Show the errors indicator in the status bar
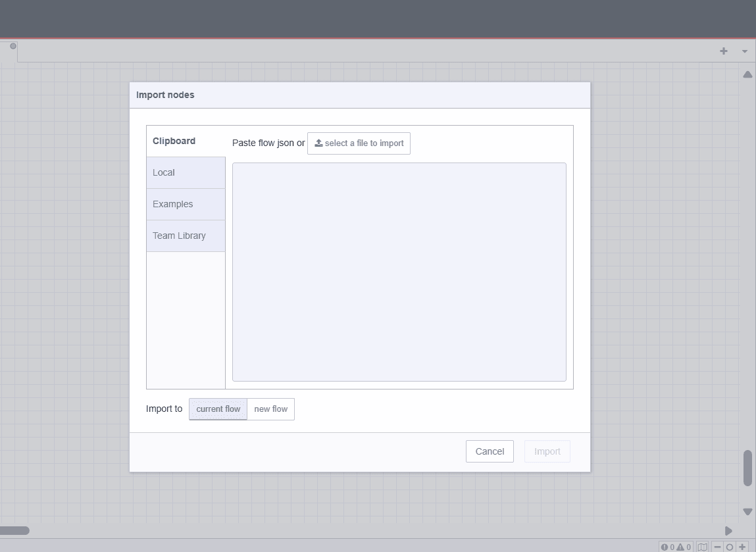Viewport: 756px width, 552px height. pos(667,547)
